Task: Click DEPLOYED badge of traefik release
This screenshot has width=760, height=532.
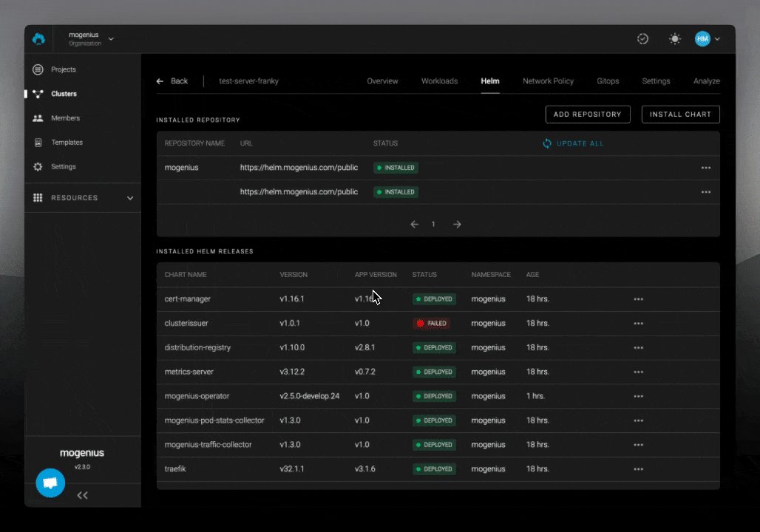Action: point(434,469)
